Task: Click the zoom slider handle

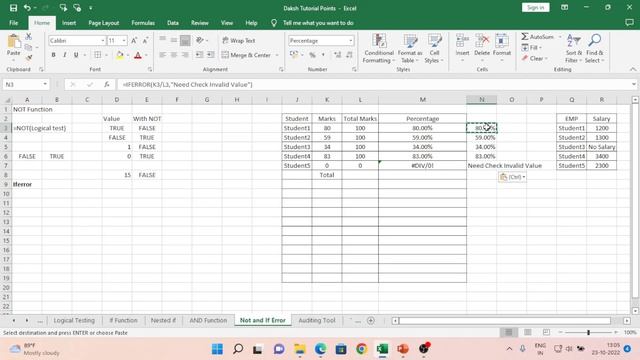Action: (x=588, y=332)
